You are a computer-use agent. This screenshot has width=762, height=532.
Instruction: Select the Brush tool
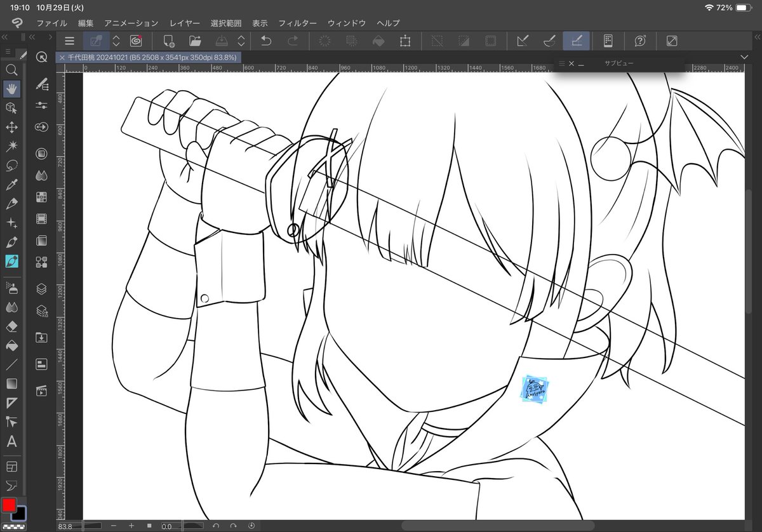click(11, 242)
